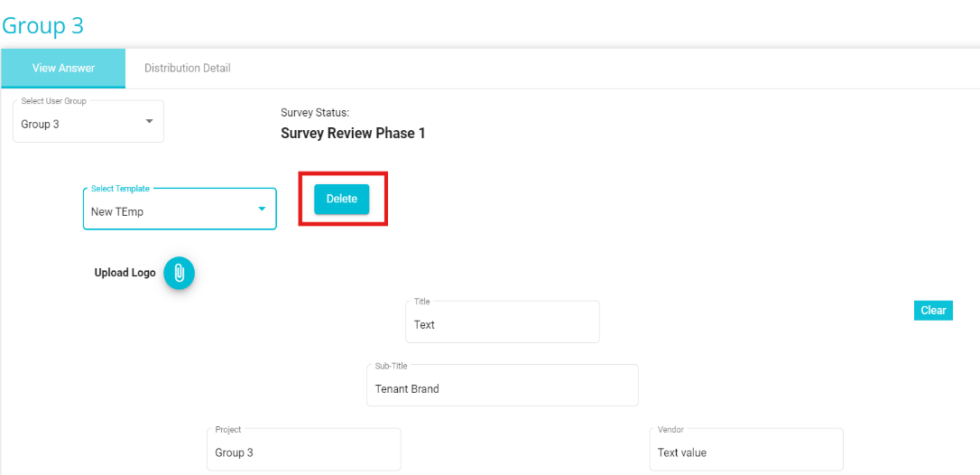Image resolution: width=980 pixels, height=475 pixels.
Task: Switch to the View Answer tab
Action: [63, 69]
